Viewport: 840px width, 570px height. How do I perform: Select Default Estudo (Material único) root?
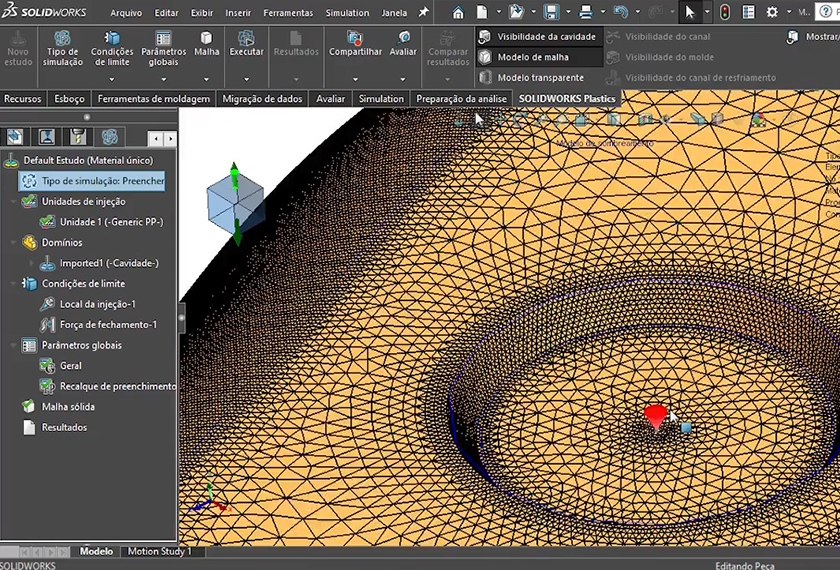[x=78, y=160]
